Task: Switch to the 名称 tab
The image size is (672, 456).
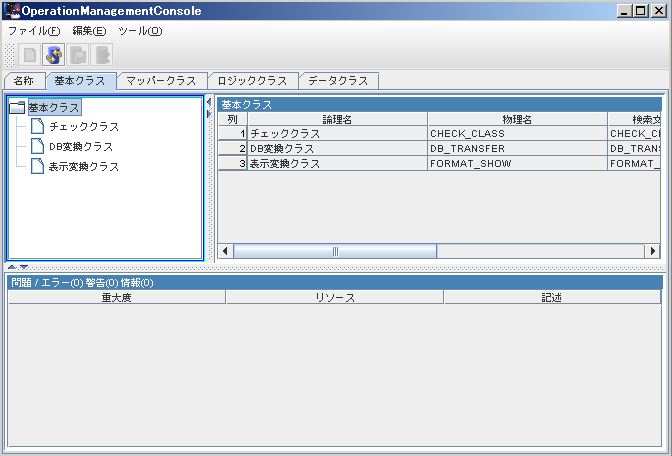Action: point(24,81)
